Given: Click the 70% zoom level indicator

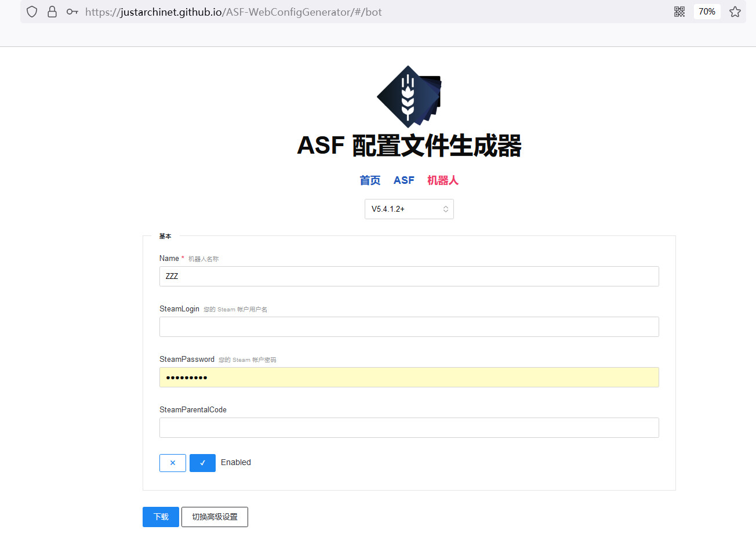Looking at the screenshot, I should coord(707,12).
